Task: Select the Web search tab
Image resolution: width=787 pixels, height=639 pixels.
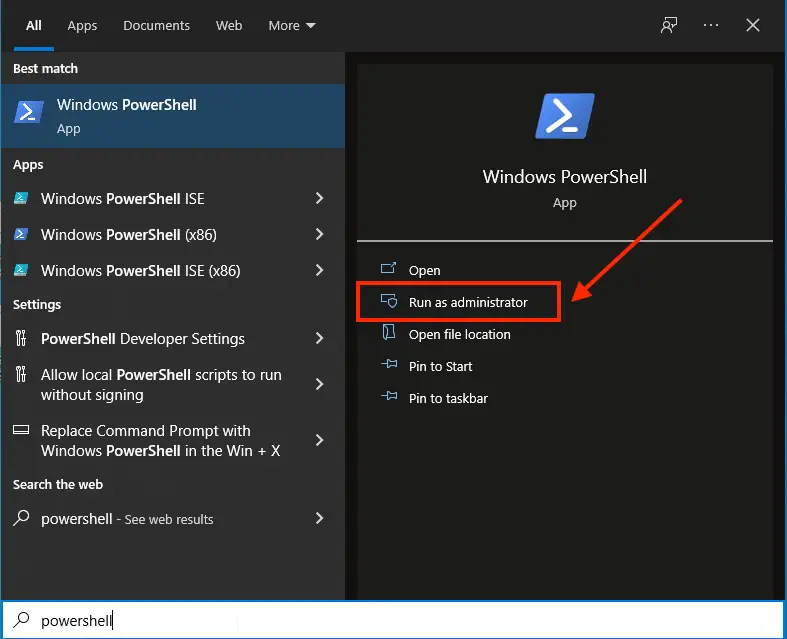Action: [229, 25]
